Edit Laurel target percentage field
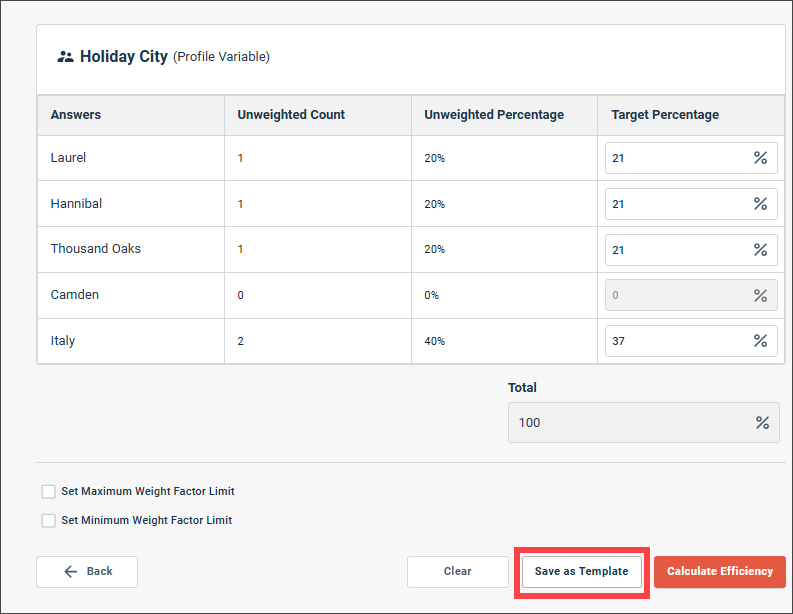The width and height of the screenshot is (793, 614). [x=691, y=158]
